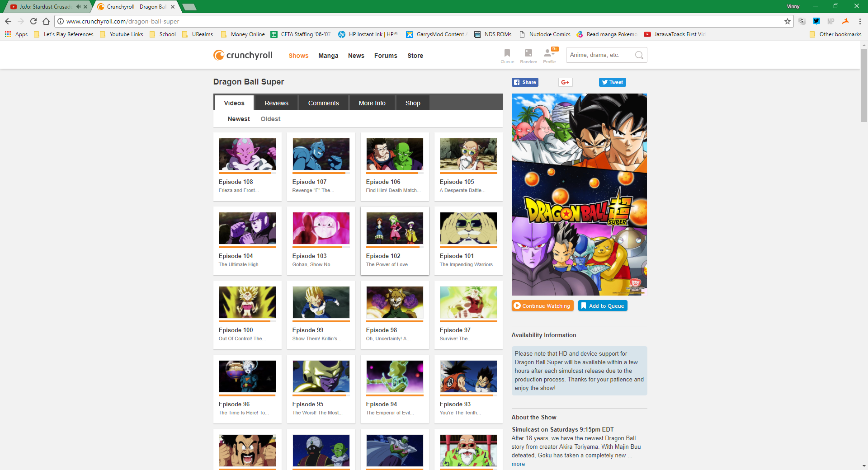Open the Profile icon with notifications
This screenshot has height=470, width=868.
point(550,56)
